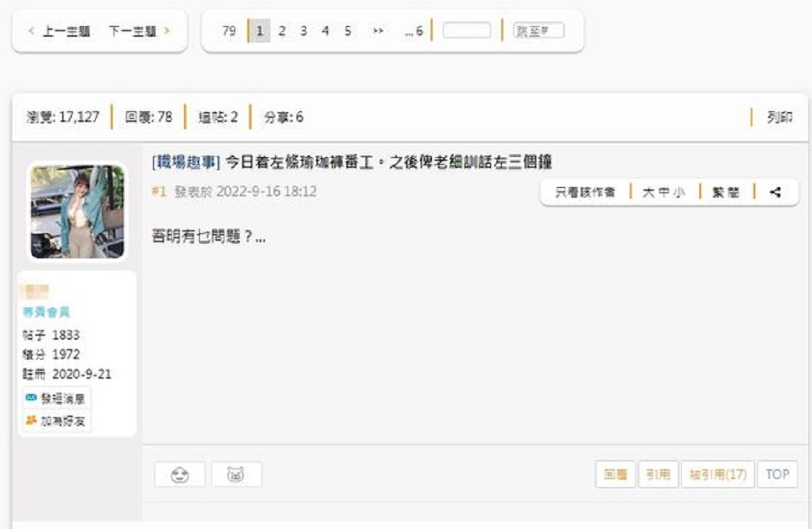Click the 分享: 6 share count
The image size is (812, 529).
(283, 117)
